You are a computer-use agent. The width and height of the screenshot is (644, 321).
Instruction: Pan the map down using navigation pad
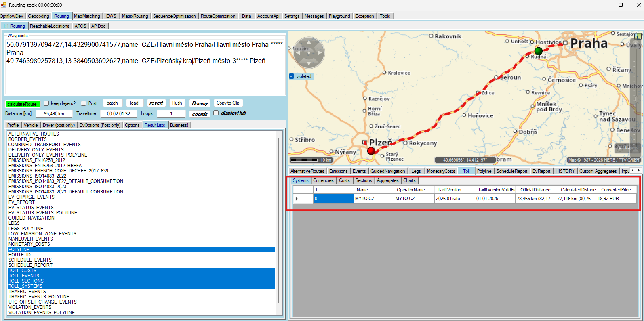309,64
